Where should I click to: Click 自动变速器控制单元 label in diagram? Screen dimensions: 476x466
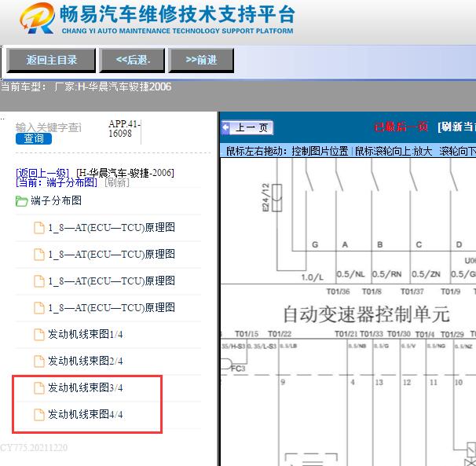(x=366, y=314)
